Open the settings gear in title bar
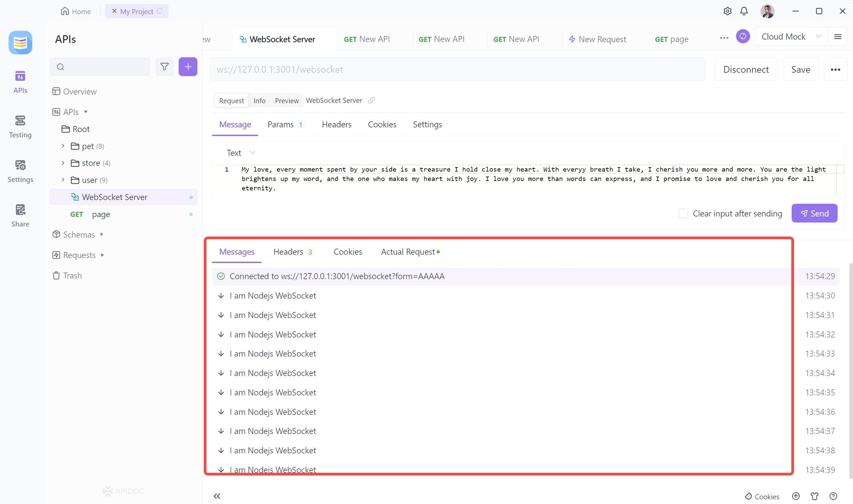 [727, 11]
